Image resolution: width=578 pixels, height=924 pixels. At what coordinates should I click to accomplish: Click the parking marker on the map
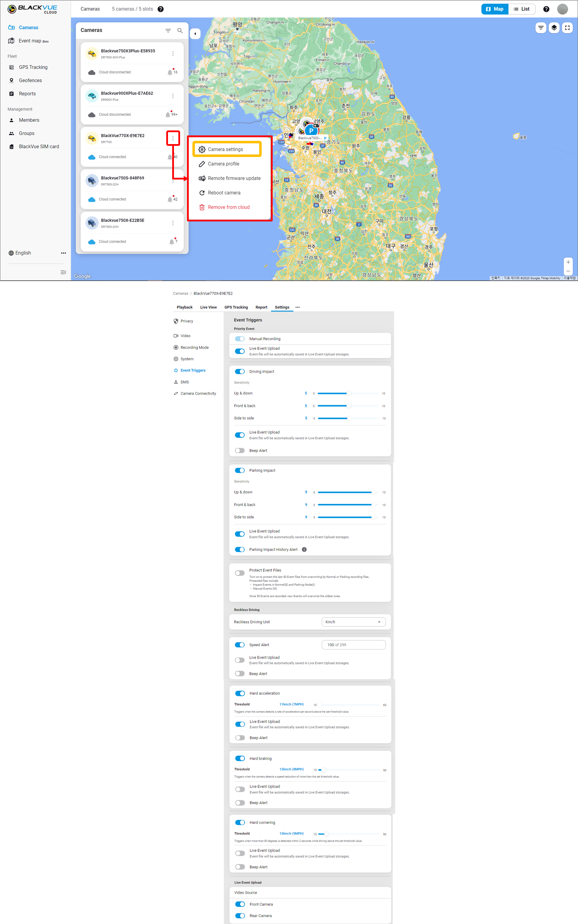point(311,131)
